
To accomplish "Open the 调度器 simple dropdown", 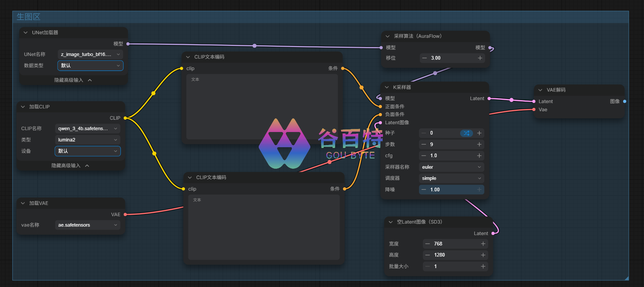I will tap(452, 178).
